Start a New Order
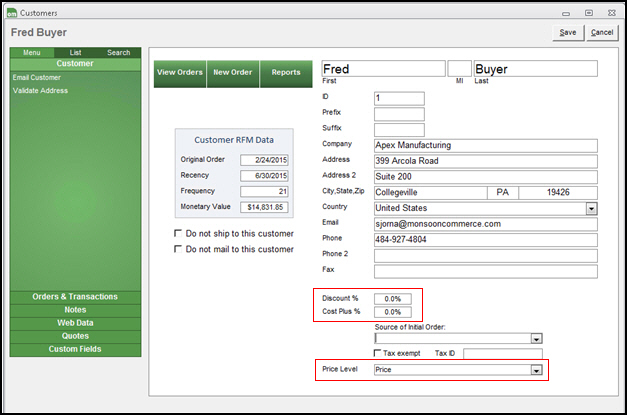 [233, 73]
